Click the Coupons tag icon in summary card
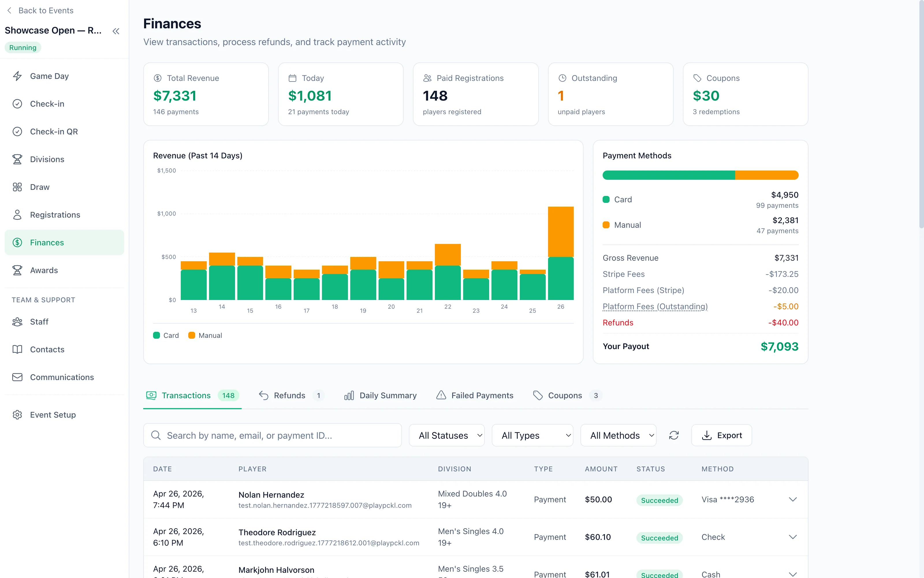924x578 pixels. click(x=697, y=78)
